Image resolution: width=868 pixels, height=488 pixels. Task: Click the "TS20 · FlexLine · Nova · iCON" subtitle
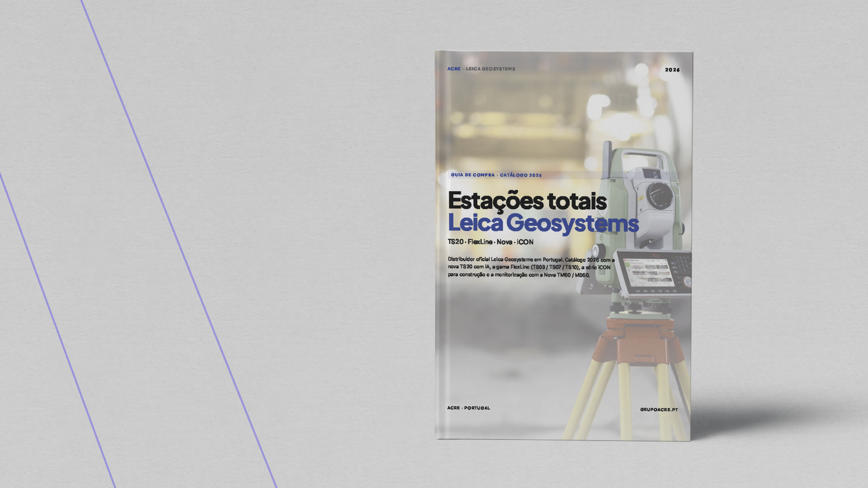(x=491, y=242)
